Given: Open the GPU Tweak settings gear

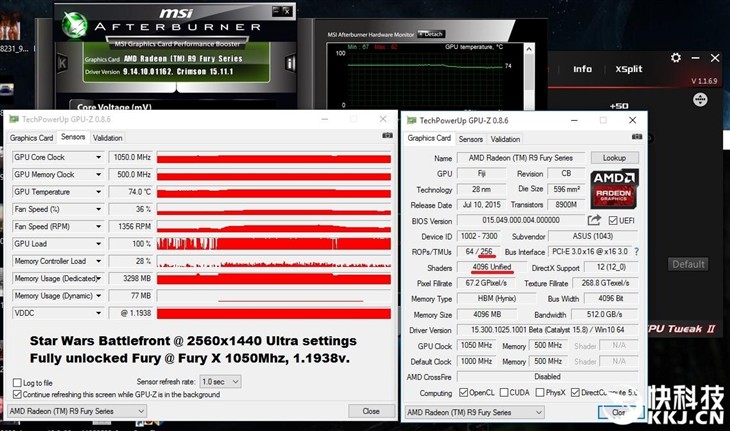Looking at the screenshot, I should 676,58.
